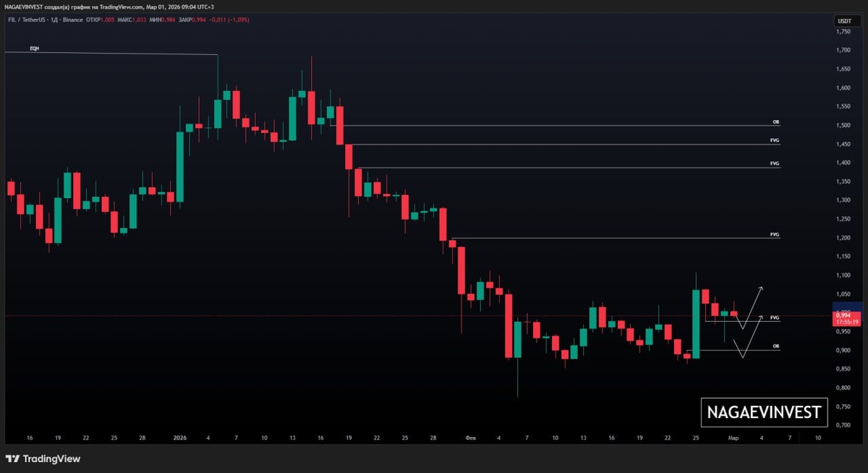Click the 1,150 price axis label
The width and height of the screenshot is (868, 473).
point(843,257)
